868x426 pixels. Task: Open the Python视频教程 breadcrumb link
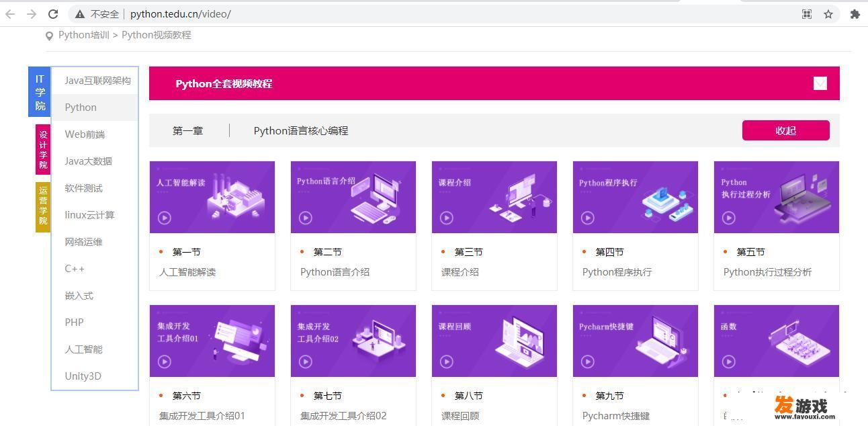tap(157, 35)
